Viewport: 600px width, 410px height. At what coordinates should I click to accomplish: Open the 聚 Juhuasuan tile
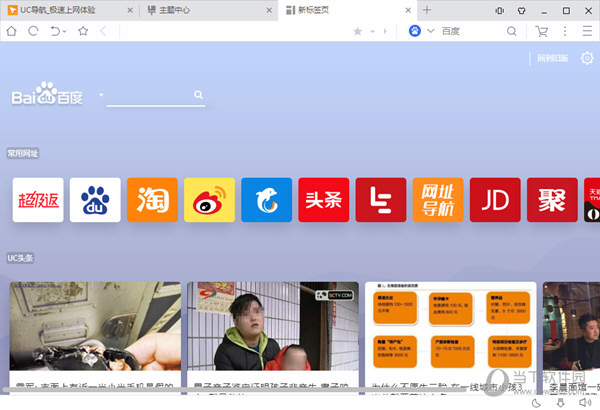(x=552, y=200)
